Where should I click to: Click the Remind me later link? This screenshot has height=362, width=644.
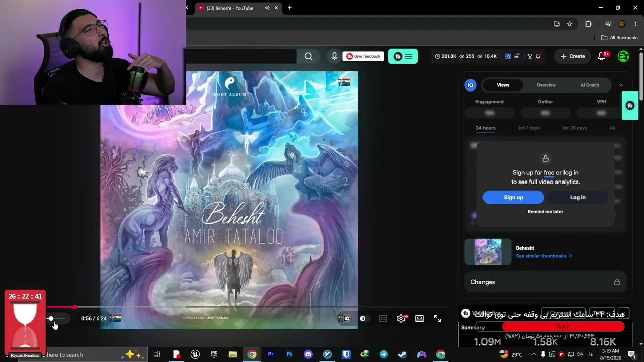click(x=545, y=212)
